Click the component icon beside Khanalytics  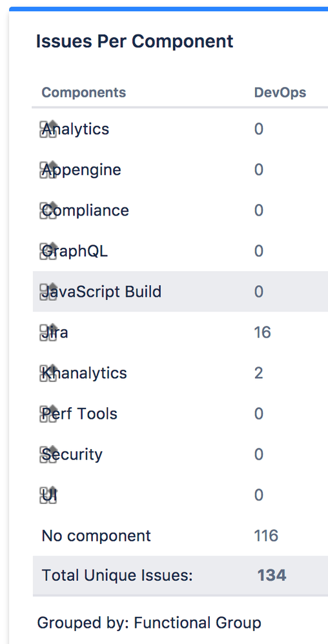(x=48, y=374)
